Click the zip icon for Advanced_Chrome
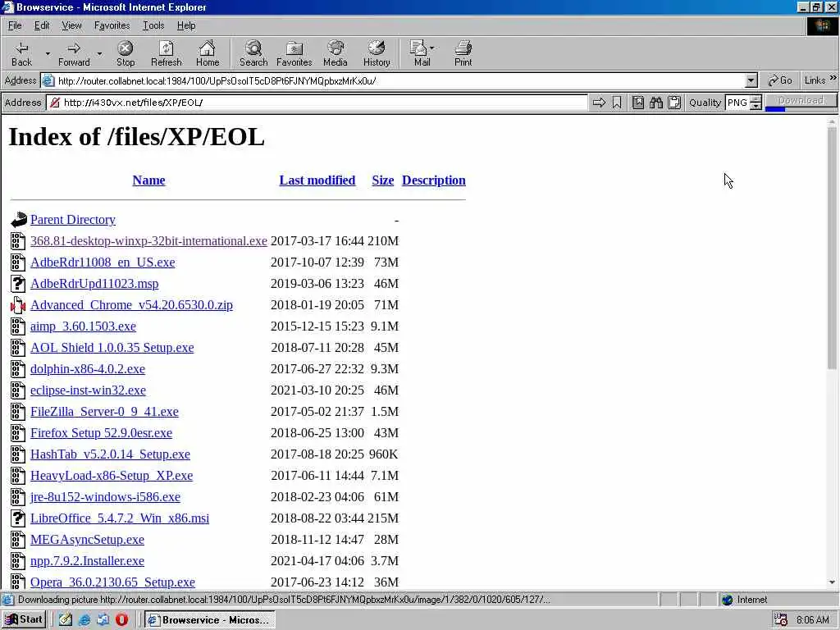The height and width of the screenshot is (630, 840). click(x=18, y=305)
